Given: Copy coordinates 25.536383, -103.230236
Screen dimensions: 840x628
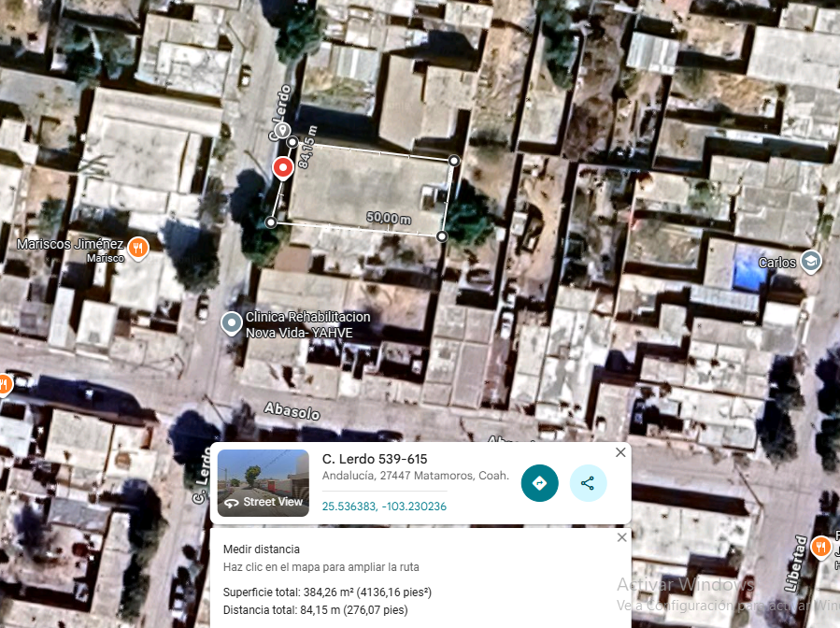Looking at the screenshot, I should [x=384, y=507].
